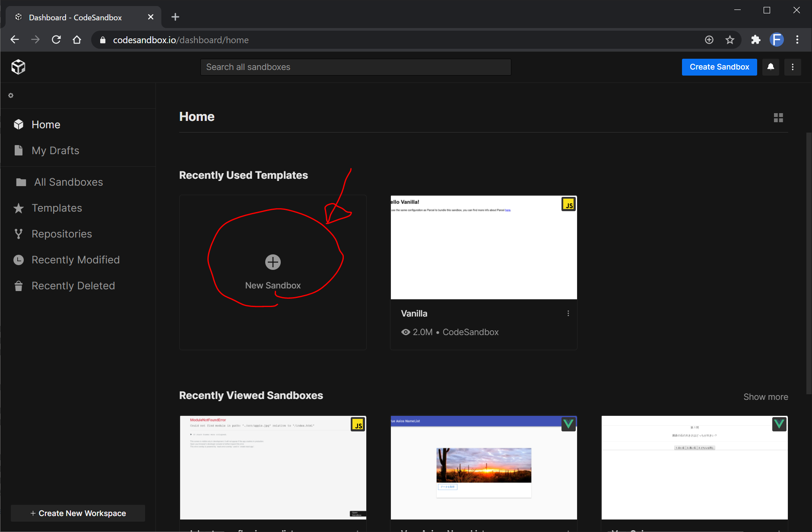Open Vanilla template options menu

click(x=568, y=313)
